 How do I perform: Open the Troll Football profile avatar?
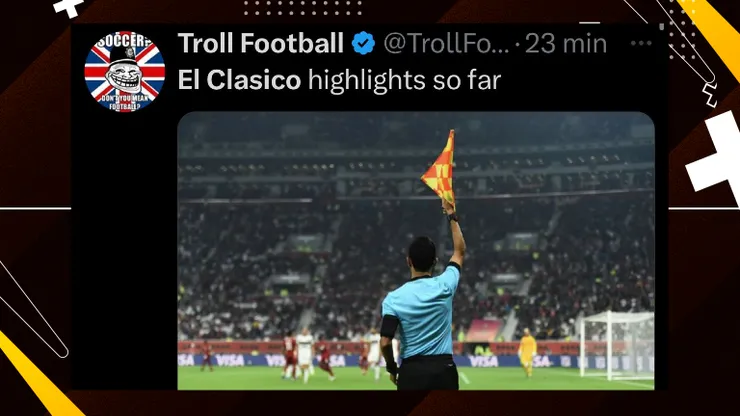125,71
